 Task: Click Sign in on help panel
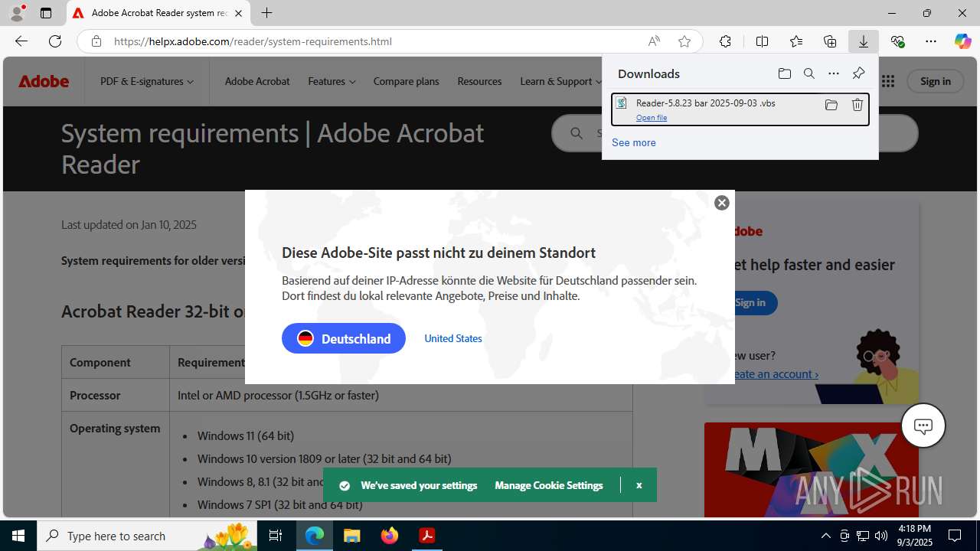pyautogui.click(x=750, y=303)
